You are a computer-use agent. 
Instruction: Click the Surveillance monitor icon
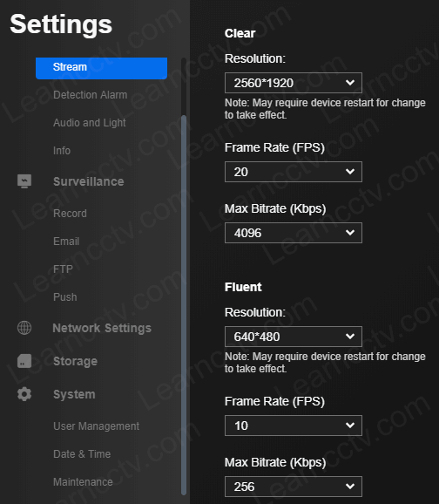pyautogui.click(x=24, y=181)
